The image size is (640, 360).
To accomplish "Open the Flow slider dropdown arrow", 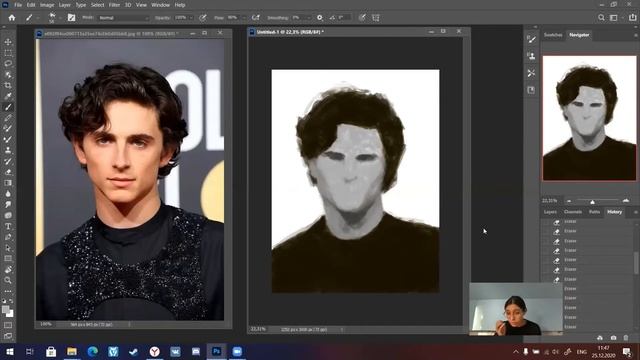I will [x=243, y=18].
